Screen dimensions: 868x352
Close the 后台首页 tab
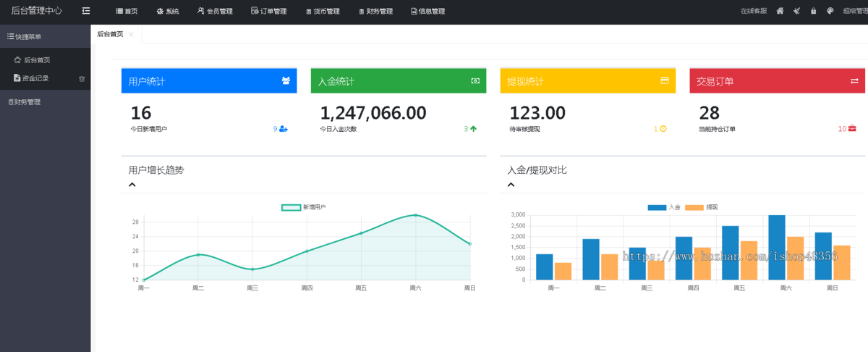click(131, 34)
